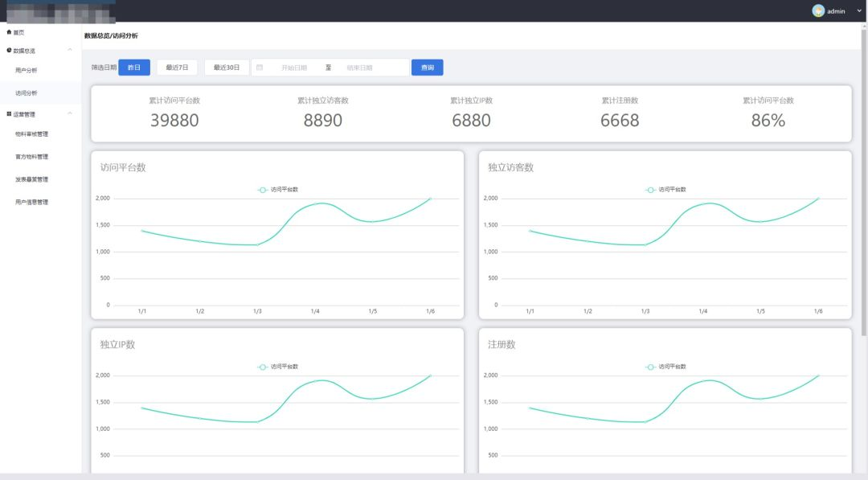Click the 86% value
Screen dimensions: 868x480
pyautogui.click(x=768, y=120)
